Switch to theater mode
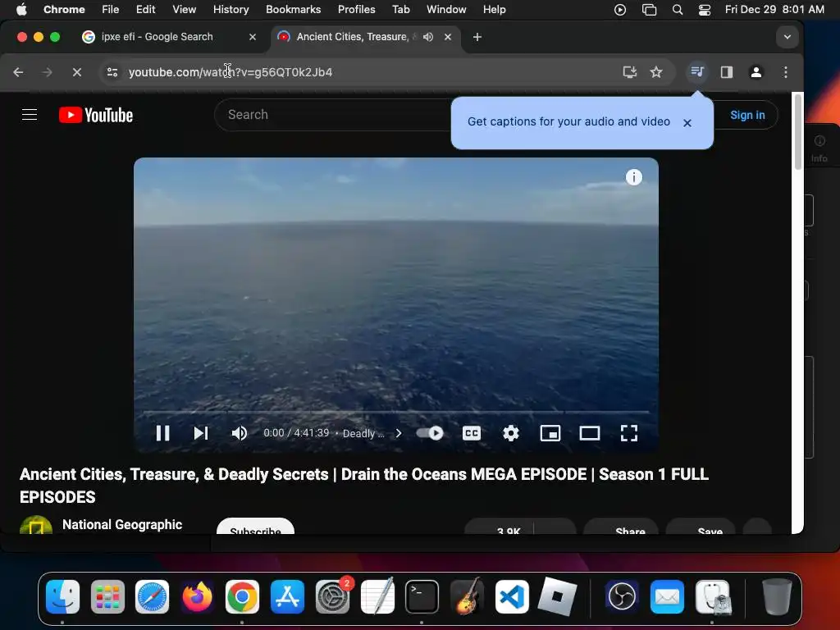Screen dimensions: 840x630 pos(589,433)
